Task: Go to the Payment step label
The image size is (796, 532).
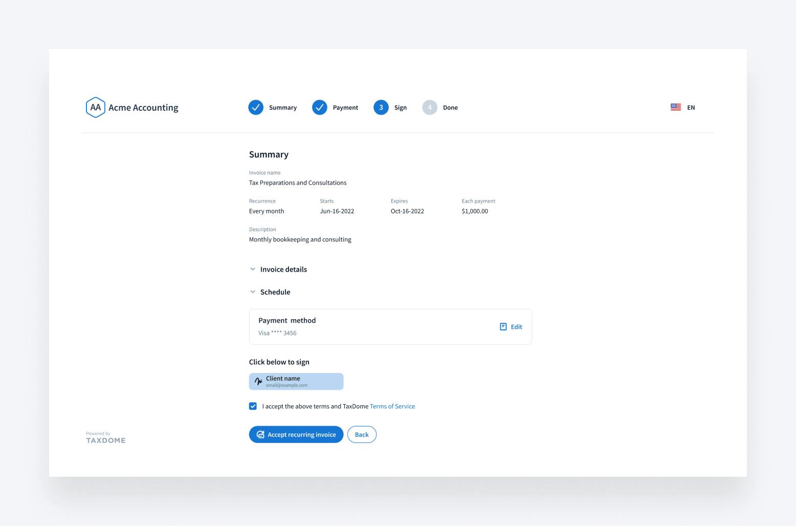Action: coord(345,107)
